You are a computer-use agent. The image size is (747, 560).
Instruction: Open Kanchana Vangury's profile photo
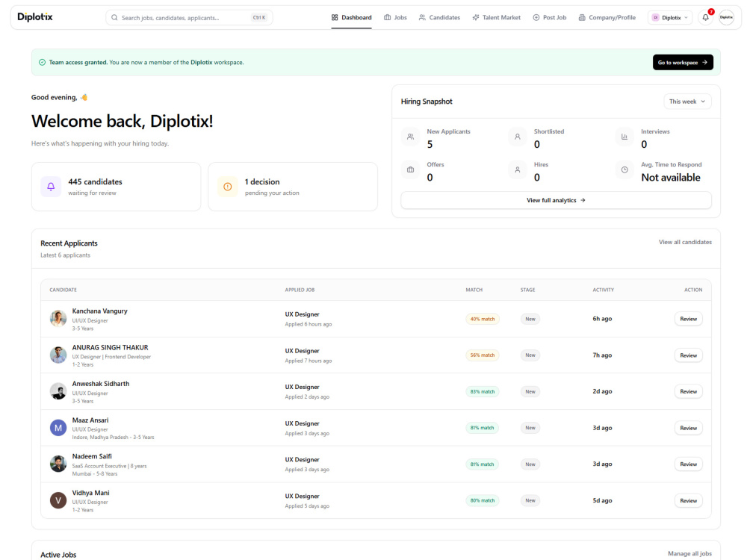tap(58, 319)
